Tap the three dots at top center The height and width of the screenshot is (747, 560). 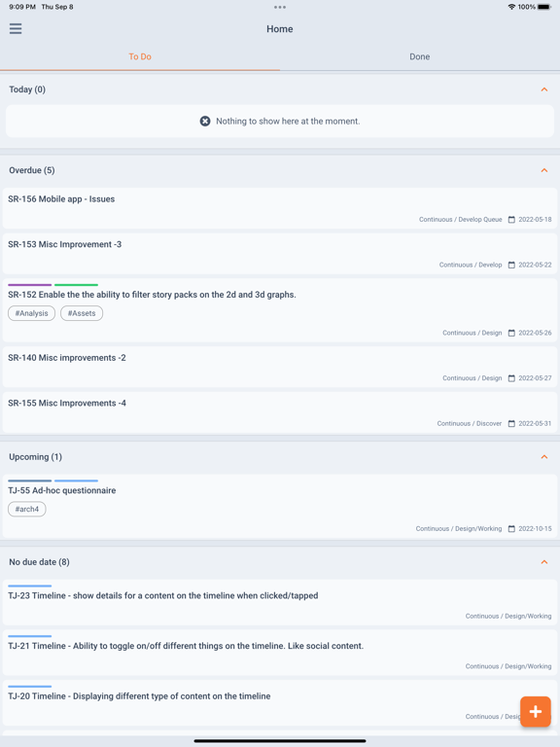(280, 7)
